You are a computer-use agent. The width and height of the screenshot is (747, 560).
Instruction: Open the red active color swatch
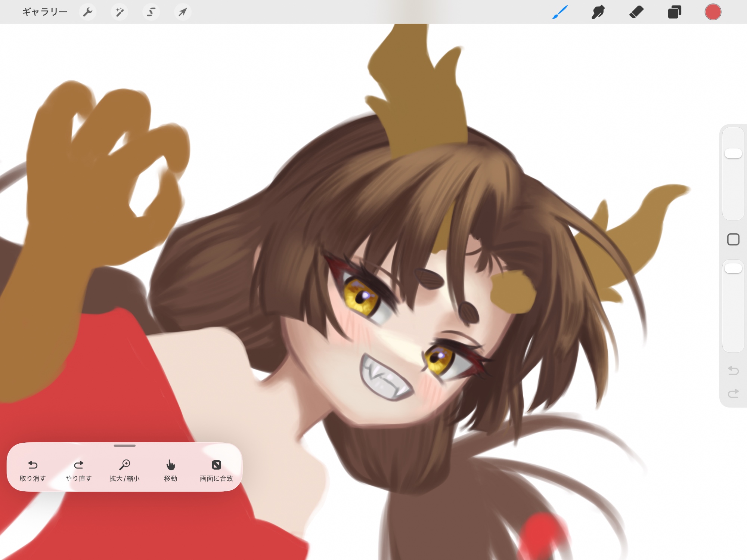(713, 12)
